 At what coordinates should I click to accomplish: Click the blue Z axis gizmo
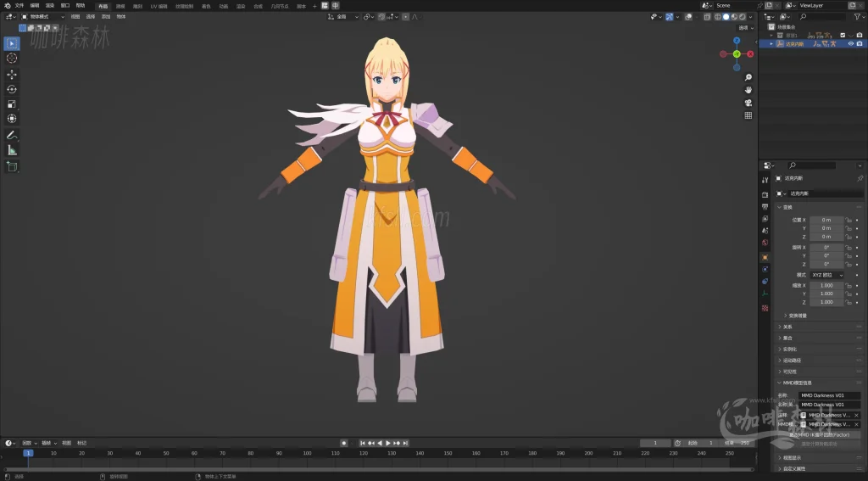[737, 41]
